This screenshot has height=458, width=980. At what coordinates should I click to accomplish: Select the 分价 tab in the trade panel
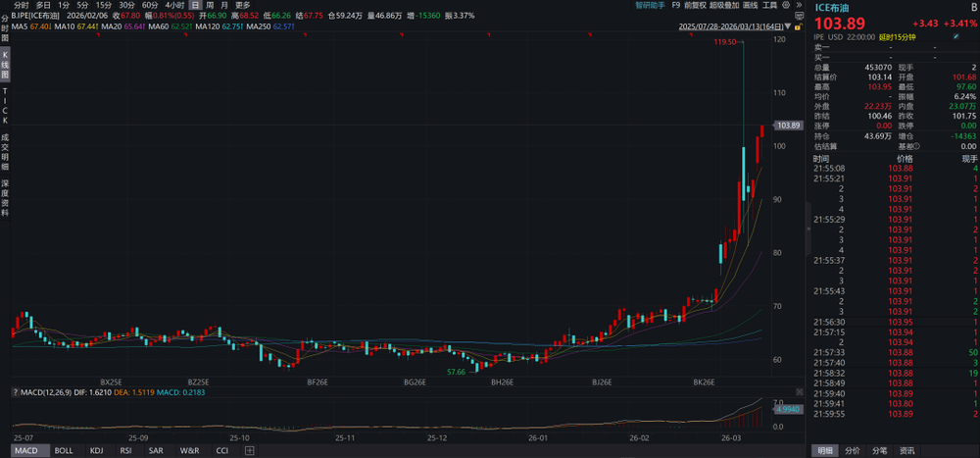(853, 451)
